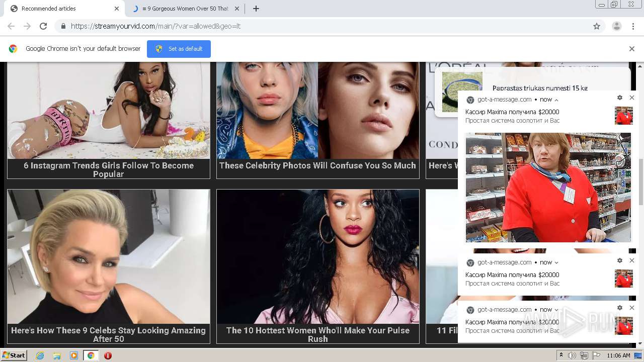Switch to the Recommended articles tab

[x=64, y=9]
